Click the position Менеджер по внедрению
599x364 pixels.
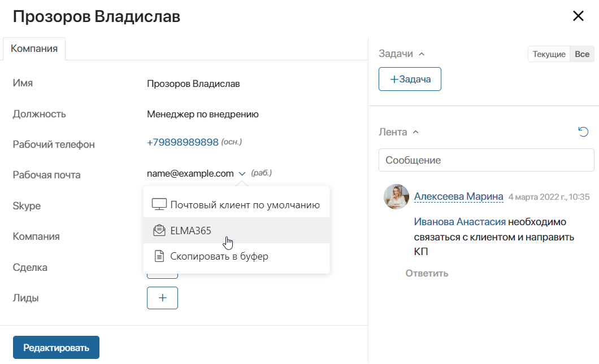203,115
